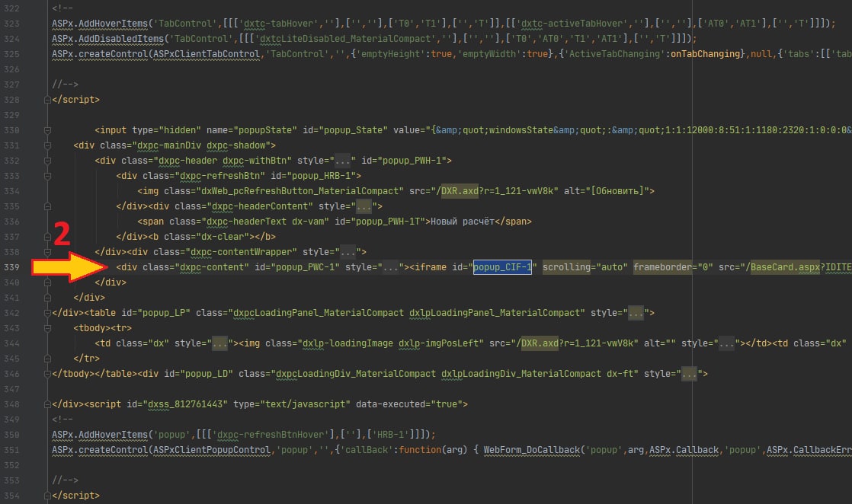The image size is (852, 504).
Task: Click the text 'Новый расчёт' in span
Action: click(x=463, y=222)
